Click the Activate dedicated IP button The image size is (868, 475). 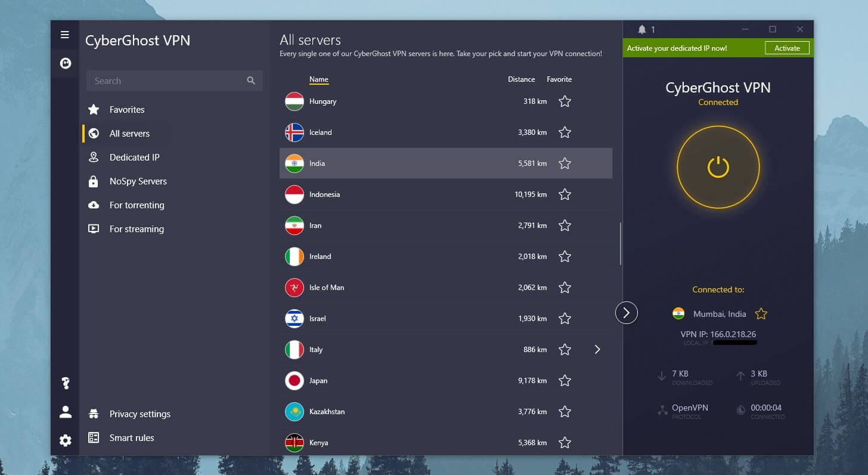[787, 48]
